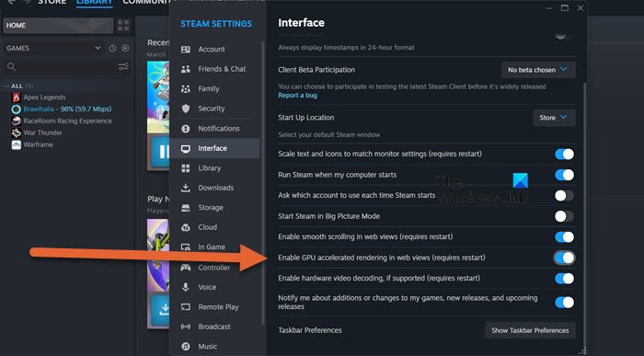Click the ready-to-play filter icon
This screenshot has width=644, height=356.
tap(125, 48)
